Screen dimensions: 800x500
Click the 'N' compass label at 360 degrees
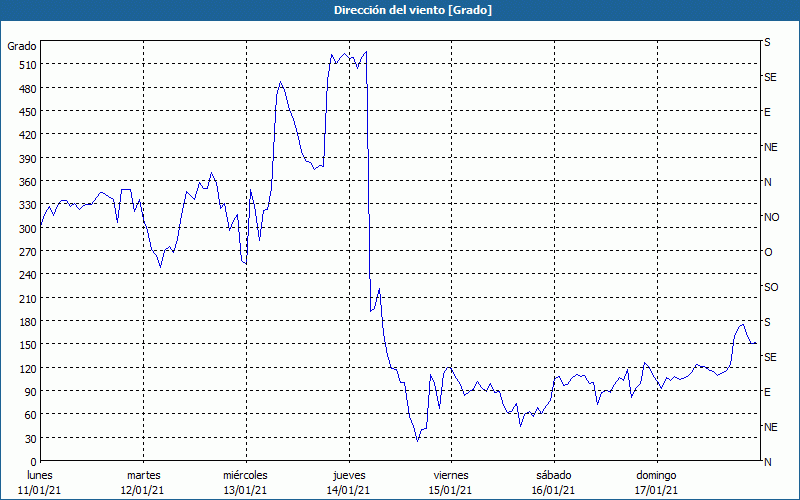tap(768, 182)
